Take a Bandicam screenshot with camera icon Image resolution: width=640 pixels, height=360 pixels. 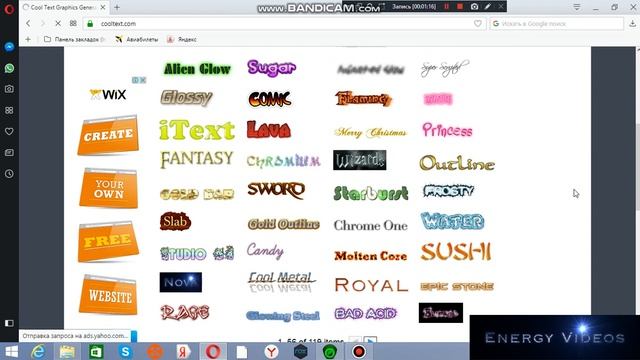pyautogui.click(x=474, y=7)
